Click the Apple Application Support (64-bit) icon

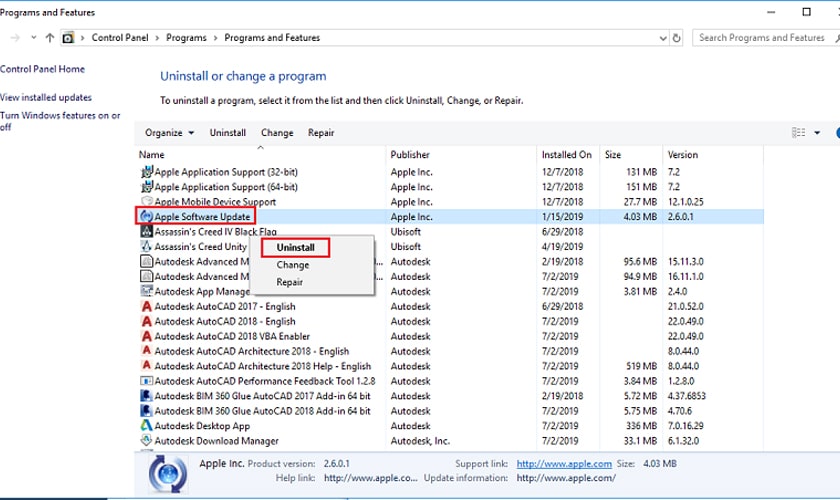tap(146, 187)
